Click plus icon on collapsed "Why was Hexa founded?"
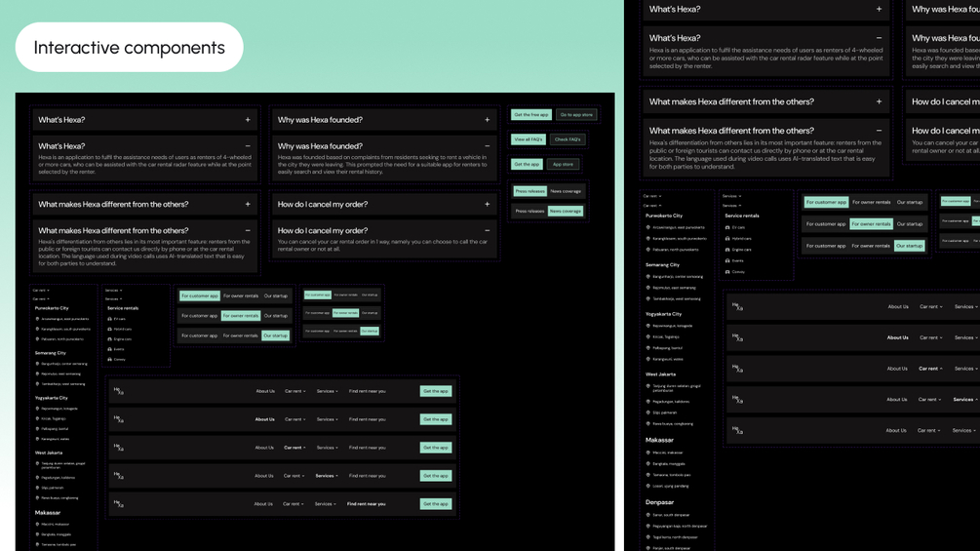The image size is (980, 551). [487, 119]
